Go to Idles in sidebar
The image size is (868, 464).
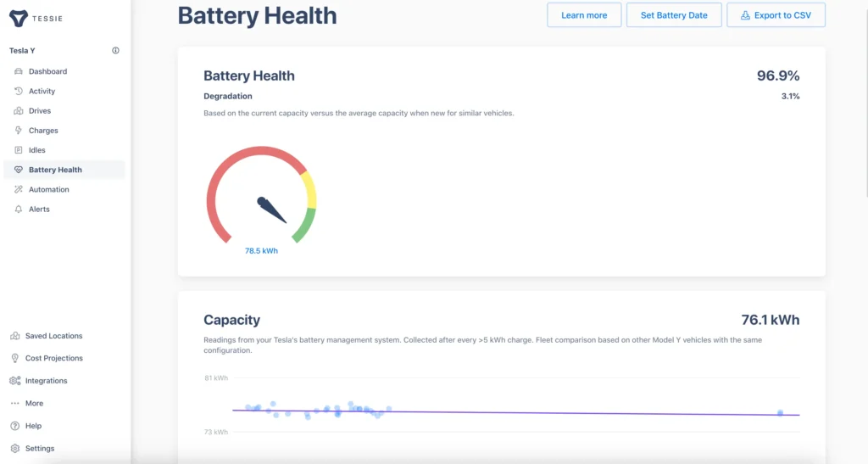(36, 150)
